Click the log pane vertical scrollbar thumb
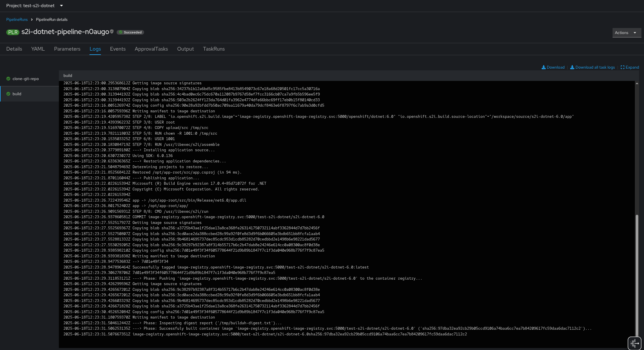Image resolution: width=644 pixels, height=350 pixels. pyautogui.click(x=637, y=275)
